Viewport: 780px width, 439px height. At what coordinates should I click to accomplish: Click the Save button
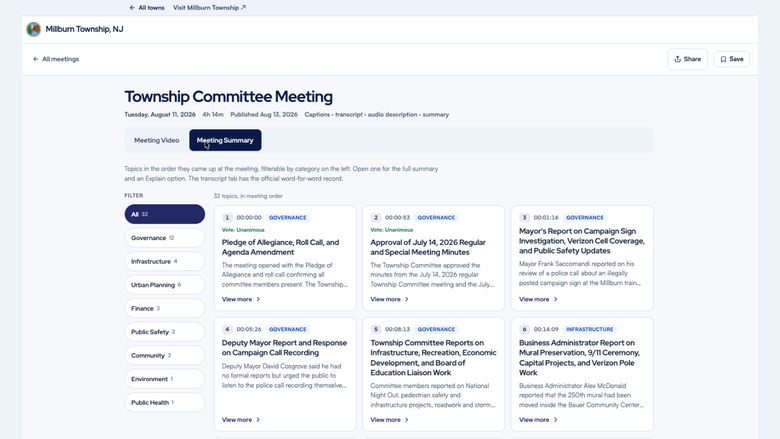pos(732,59)
